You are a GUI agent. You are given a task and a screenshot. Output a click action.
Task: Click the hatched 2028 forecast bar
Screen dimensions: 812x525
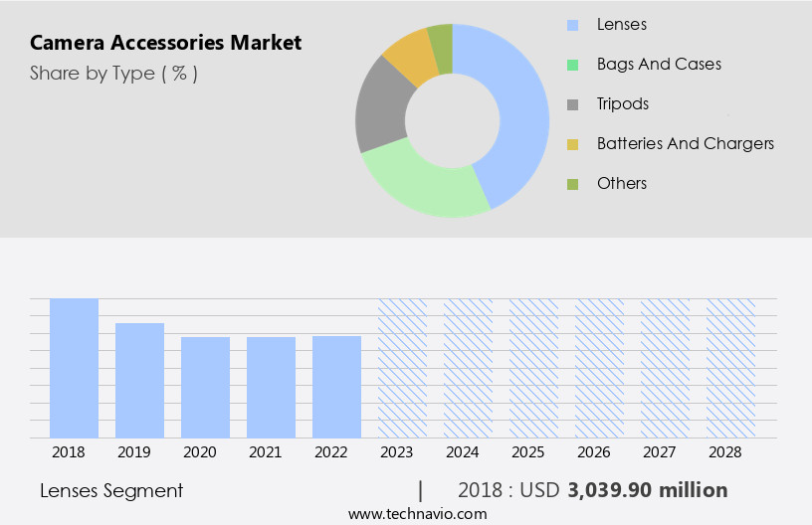click(x=730, y=368)
